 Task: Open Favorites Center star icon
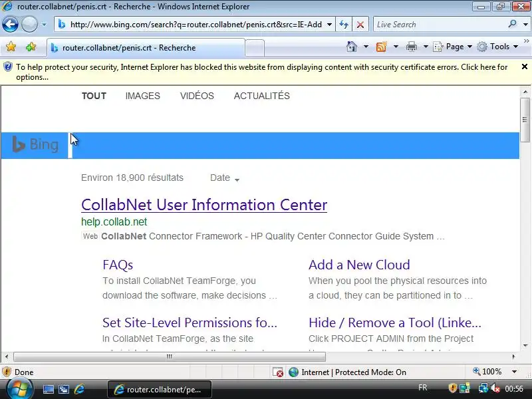(11, 47)
